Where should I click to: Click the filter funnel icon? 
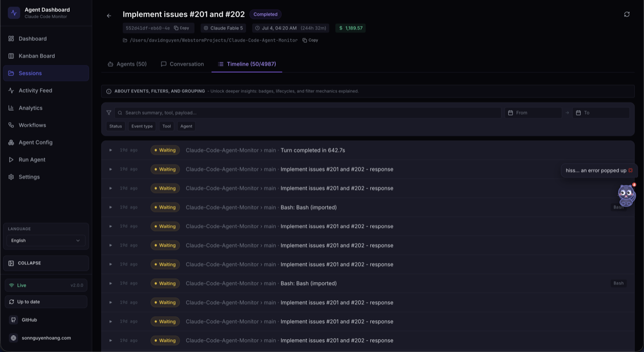109,113
